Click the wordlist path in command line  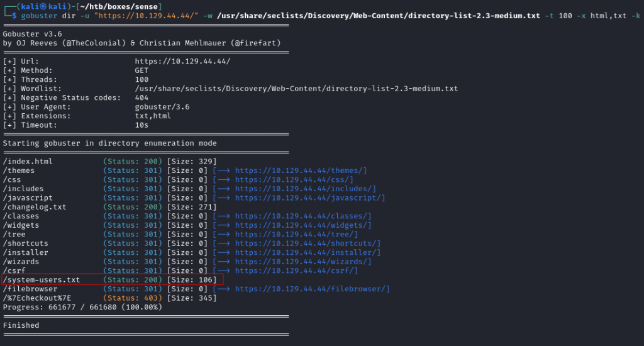click(378, 16)
